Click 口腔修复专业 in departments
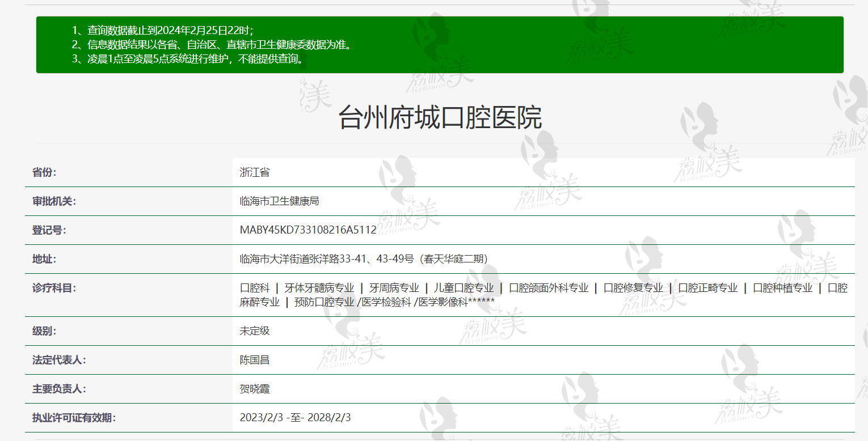 [x=633, y=288]
